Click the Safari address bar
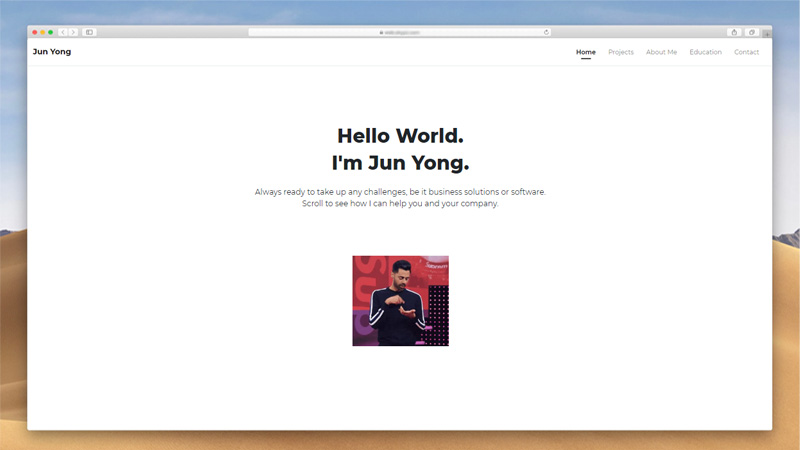 pos(400,32)
